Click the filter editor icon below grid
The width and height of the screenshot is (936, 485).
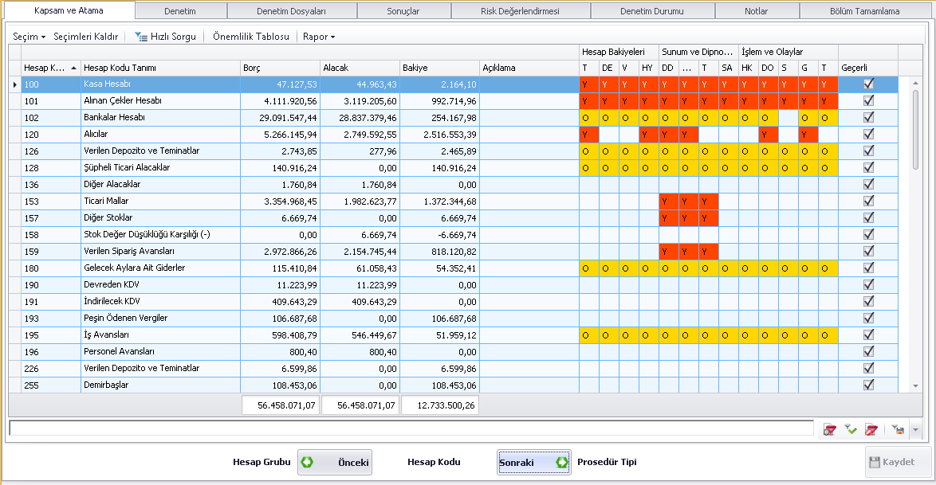(x=829, y=430)
